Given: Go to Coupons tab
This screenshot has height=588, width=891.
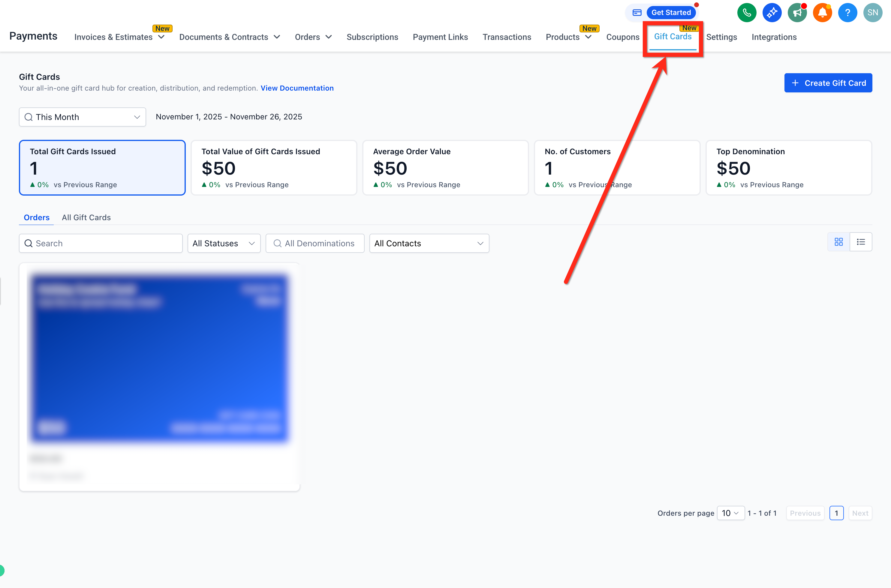Looking at the screenshot, I should (623, 37).
